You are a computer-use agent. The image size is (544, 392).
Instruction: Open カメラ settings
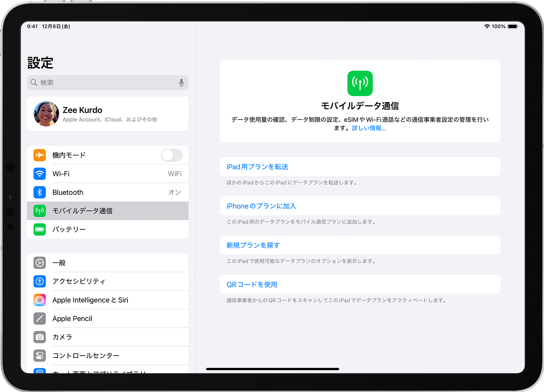point(108,337)
